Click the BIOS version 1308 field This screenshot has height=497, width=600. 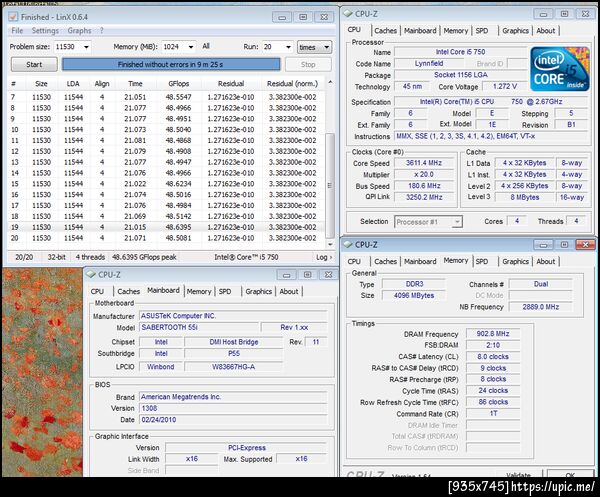point(233,408)
